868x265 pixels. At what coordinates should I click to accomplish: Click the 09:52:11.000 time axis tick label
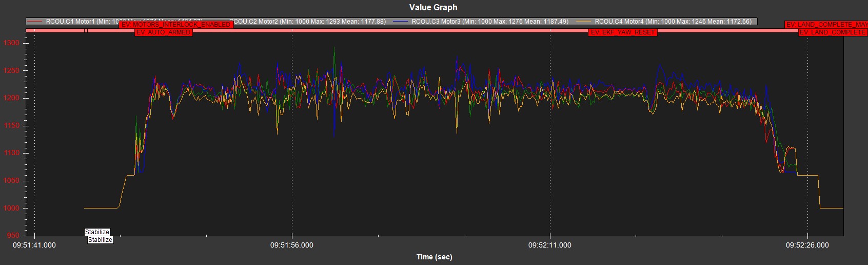coord(549,245)
